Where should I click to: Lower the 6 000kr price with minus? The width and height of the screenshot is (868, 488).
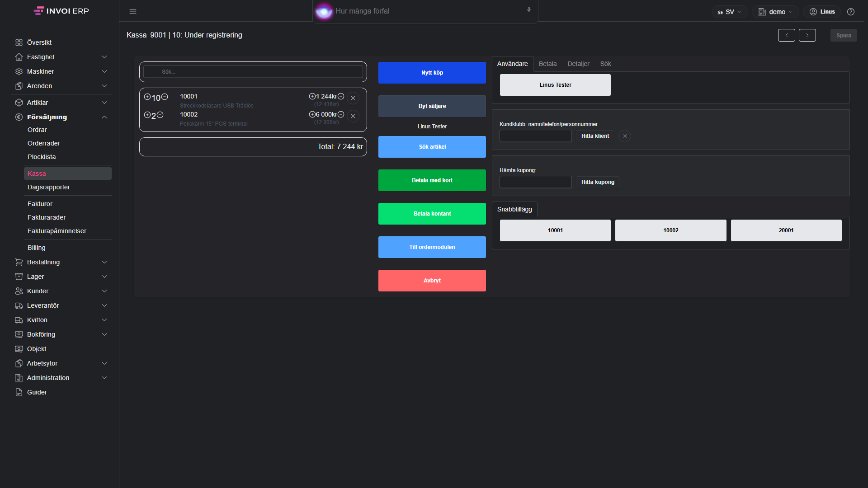(341, 114)
